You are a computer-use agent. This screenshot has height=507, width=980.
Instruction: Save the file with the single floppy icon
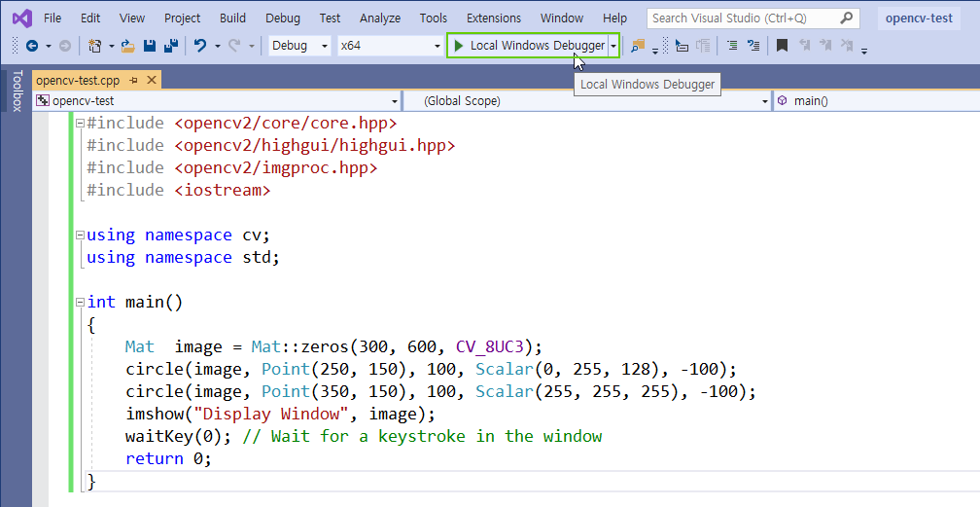[150, 46]
